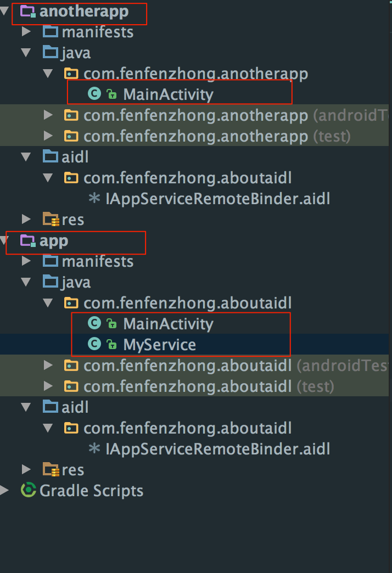Click the res folder icon under anotherapp
Viewport: 392px width, 573px height.
[51, 219]
